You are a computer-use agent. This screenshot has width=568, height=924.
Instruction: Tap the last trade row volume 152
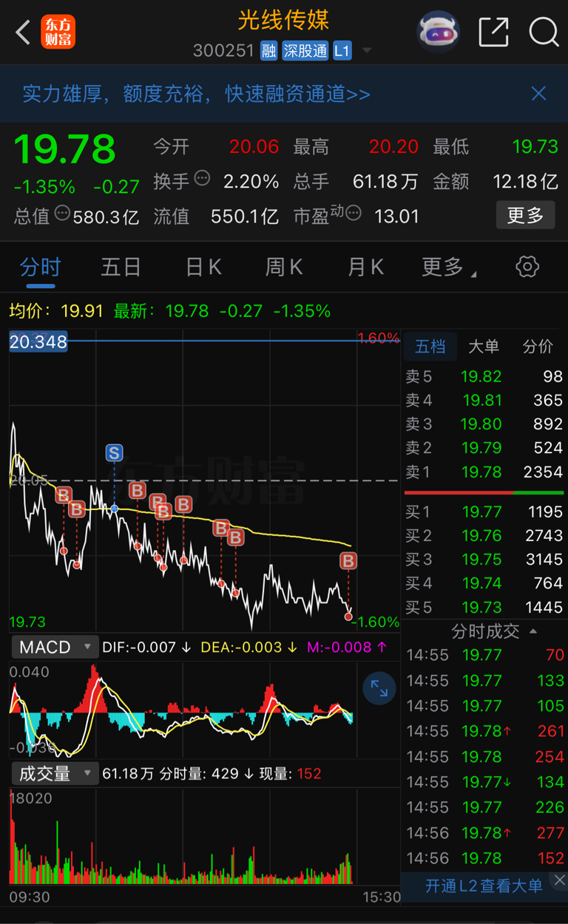[485, 858]
